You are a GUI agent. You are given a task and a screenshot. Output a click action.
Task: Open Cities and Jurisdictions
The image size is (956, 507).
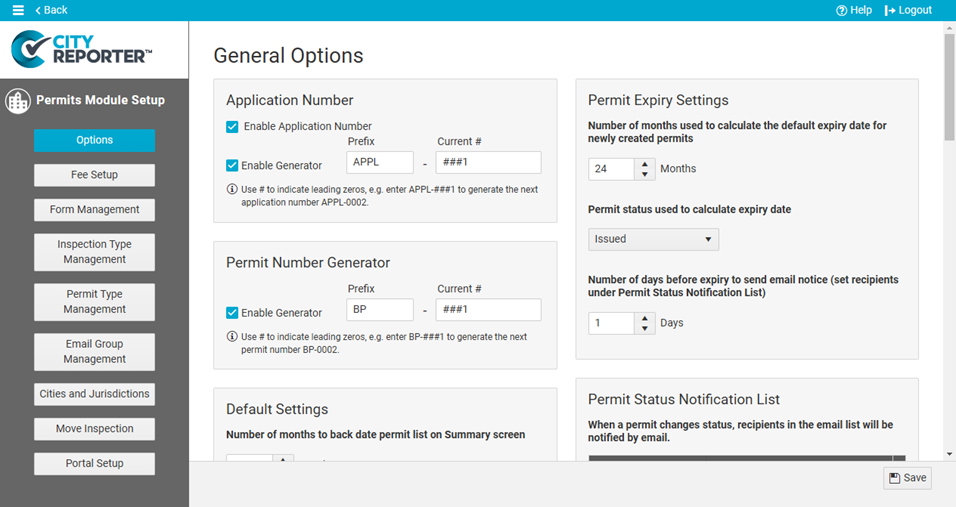pyautogui.click(x=95, y=394)
